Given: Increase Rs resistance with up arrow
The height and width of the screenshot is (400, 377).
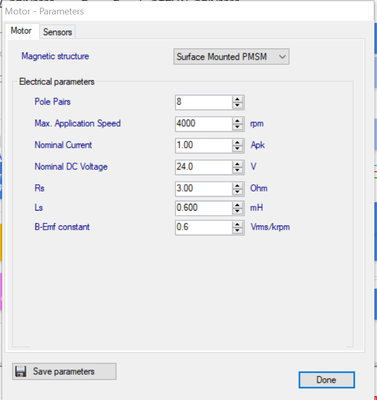Looking at the screenshot, I should pos(237,185).
